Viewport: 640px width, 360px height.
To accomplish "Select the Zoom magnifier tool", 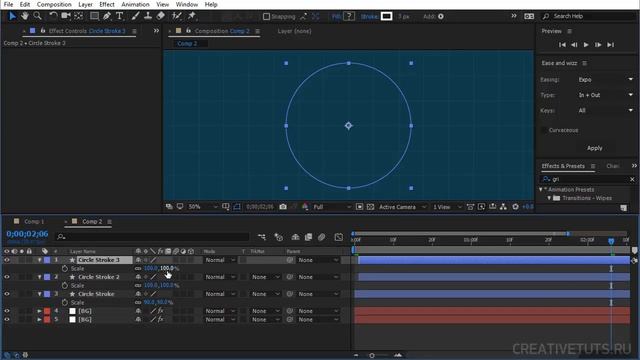I will pyautogui.click(x=38, y=16).
